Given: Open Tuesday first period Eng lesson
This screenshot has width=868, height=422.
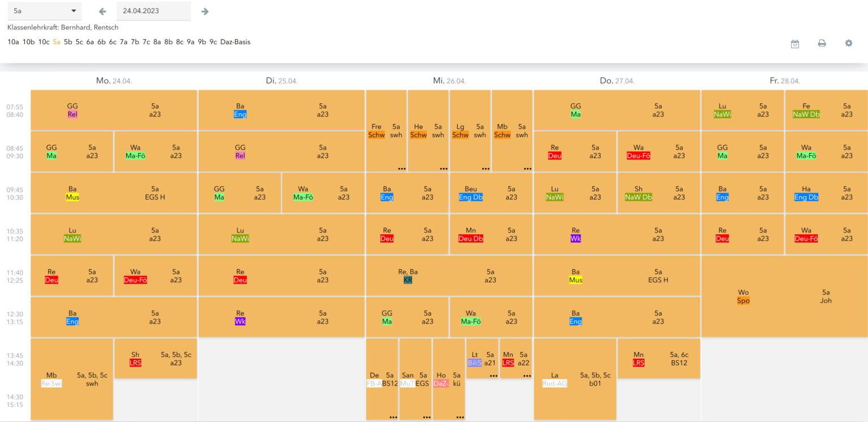Looking at the screenshot, I should [281, 110].
